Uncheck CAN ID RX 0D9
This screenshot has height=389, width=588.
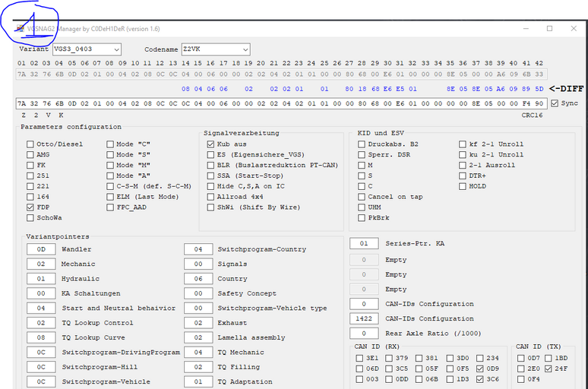(480, 368)
